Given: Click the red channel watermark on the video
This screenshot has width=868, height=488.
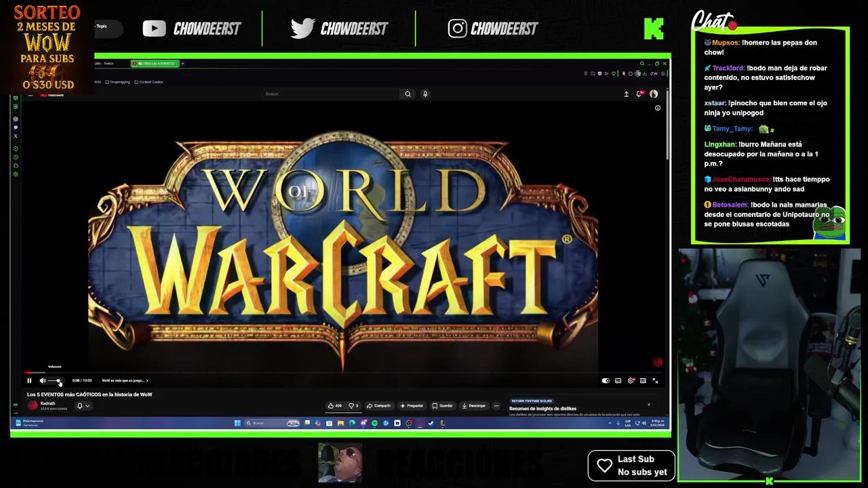Looking at the screenshot, I should coord(657,363).
